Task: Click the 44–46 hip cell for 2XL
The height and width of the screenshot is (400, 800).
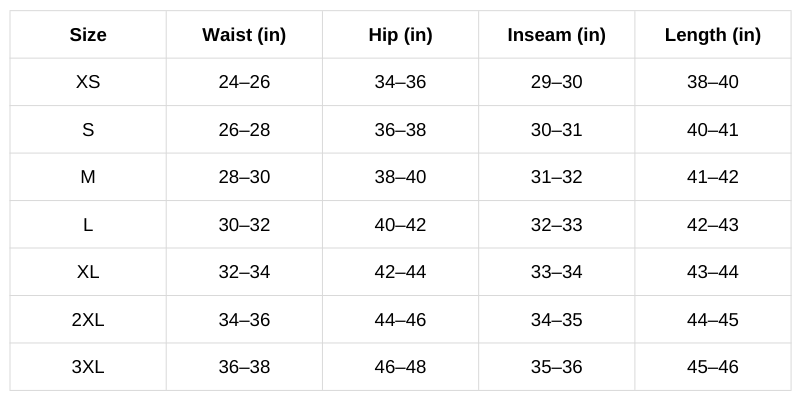Action: (x=400, y=320)
